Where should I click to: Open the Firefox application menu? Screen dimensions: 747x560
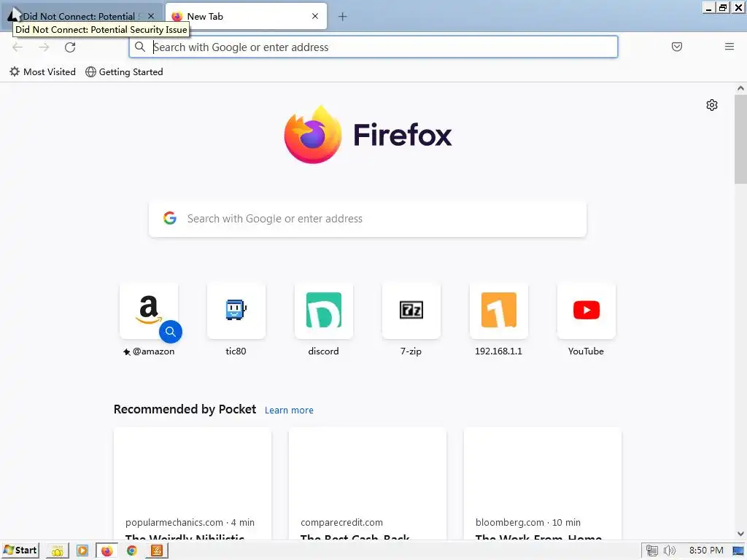coord(729,47)
